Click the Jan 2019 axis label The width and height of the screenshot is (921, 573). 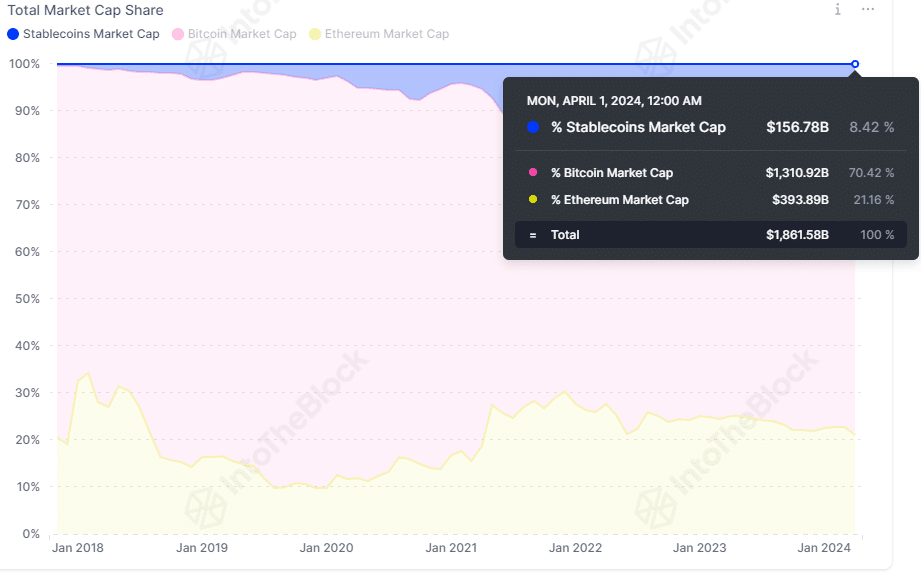point(202,548)
